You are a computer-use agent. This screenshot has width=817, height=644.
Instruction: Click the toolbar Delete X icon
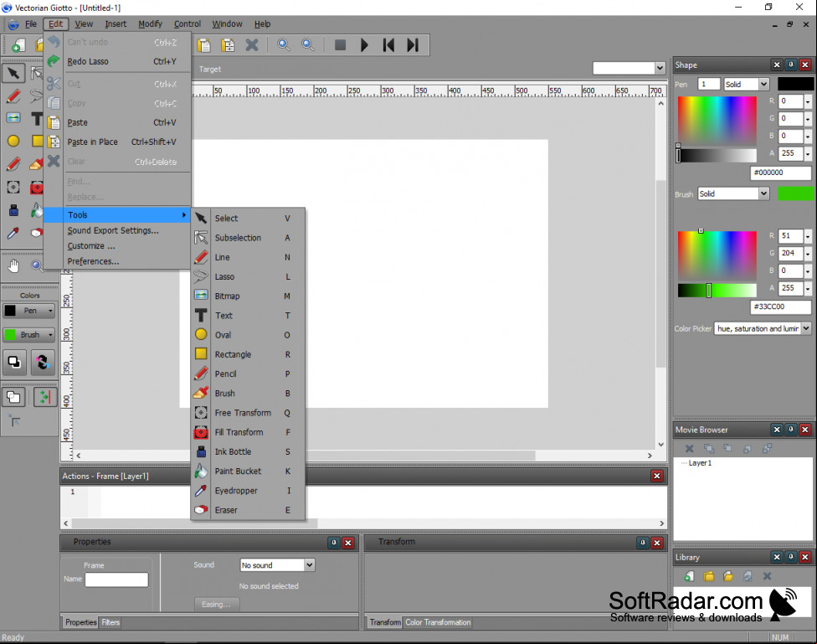point(252,45)
